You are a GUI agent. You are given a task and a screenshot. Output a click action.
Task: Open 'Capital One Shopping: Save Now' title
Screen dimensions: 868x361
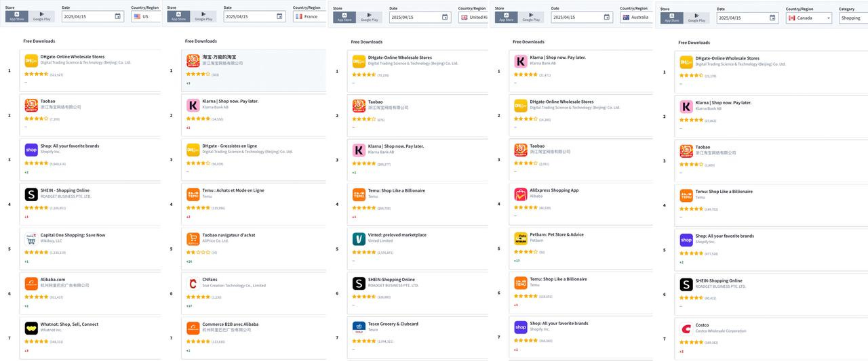(x=73, y=235)
